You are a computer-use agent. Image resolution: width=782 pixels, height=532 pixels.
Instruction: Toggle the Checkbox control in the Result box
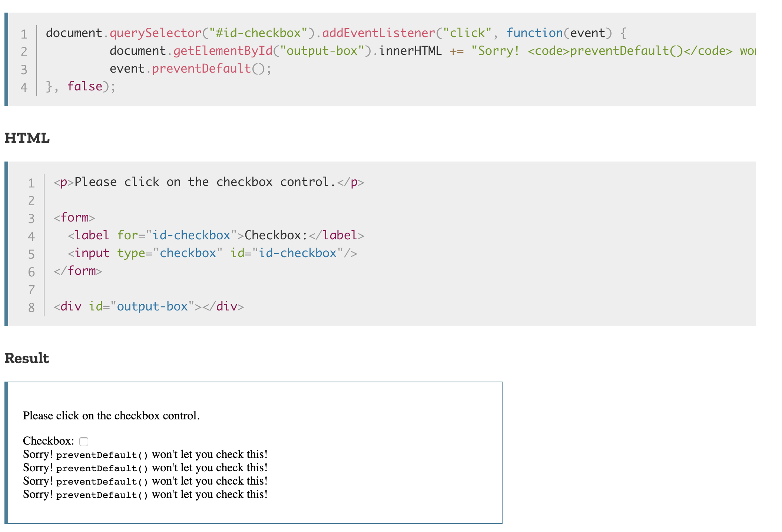click(84, 441)
